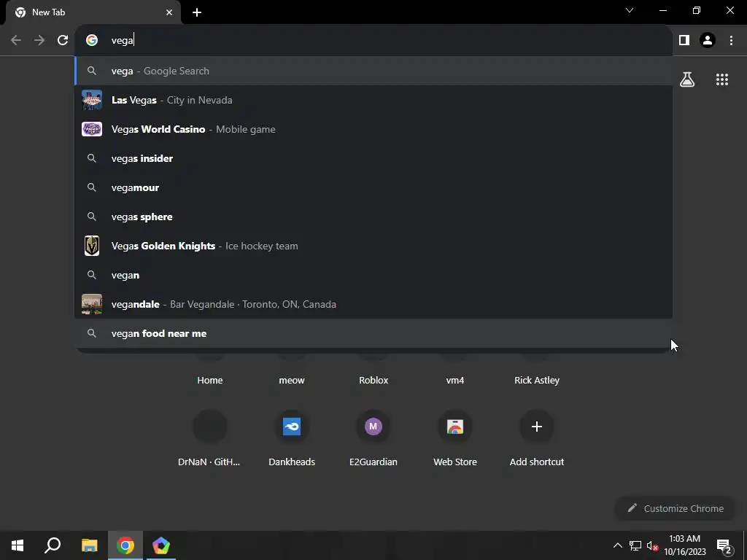Image resolution: width=747 pixels, height=560 pixels.
Task: Select the 'vegas sphere' suggestion
Action: [x=373, y=217]
